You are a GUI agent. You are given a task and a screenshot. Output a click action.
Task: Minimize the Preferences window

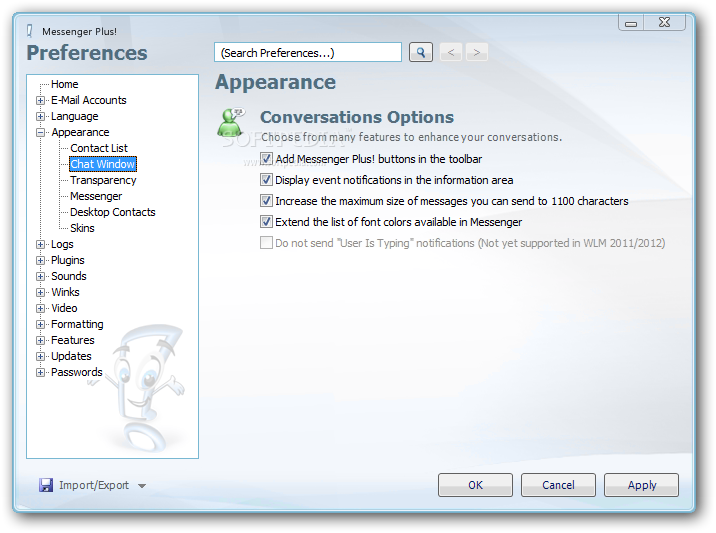pyautogui.click(x=631, y=23)
